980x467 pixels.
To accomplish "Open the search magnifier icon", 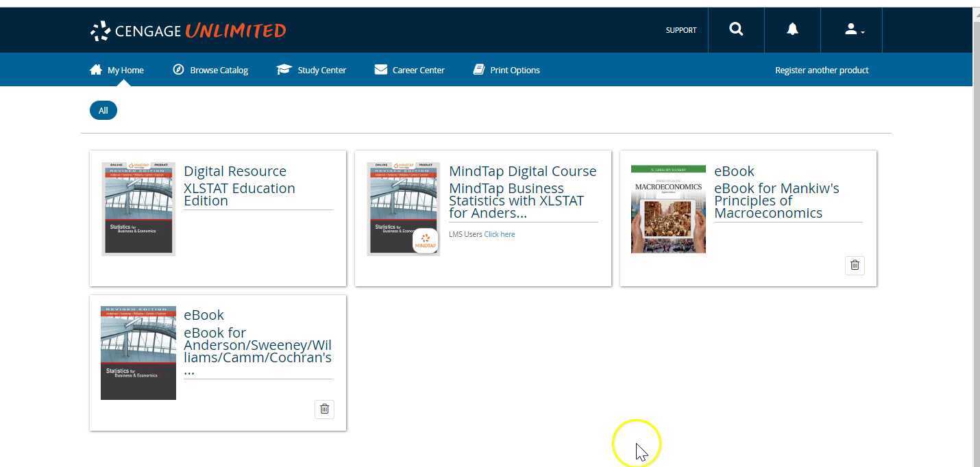I will 735,29.
